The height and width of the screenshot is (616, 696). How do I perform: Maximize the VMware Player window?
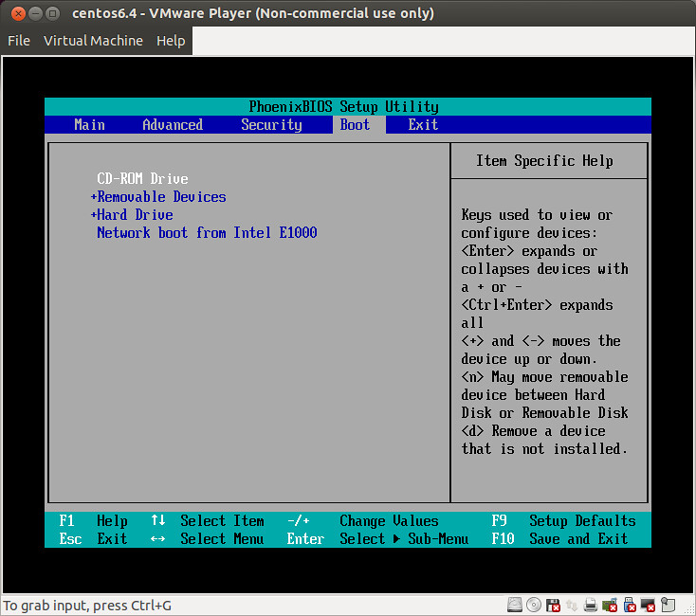pyautogui.click(x=52, y=14)
